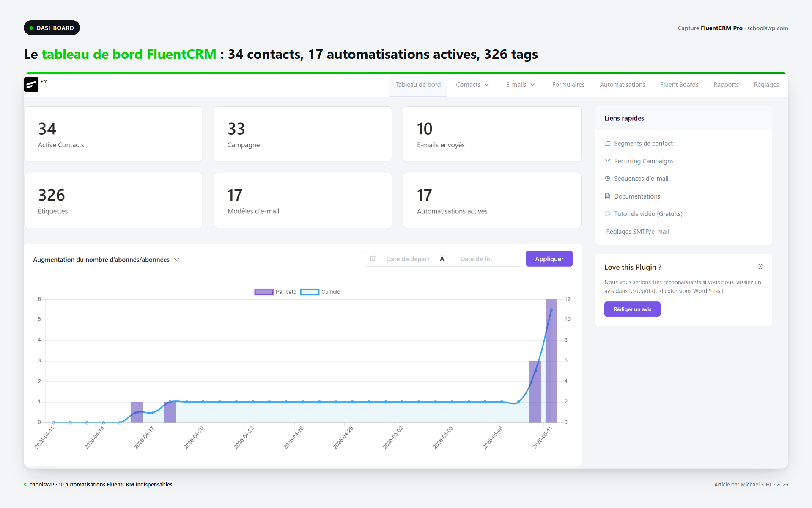This screenshot has height=508, width=812.
Task: Open the 34 Active Contacts card
Action: (113, 134)
